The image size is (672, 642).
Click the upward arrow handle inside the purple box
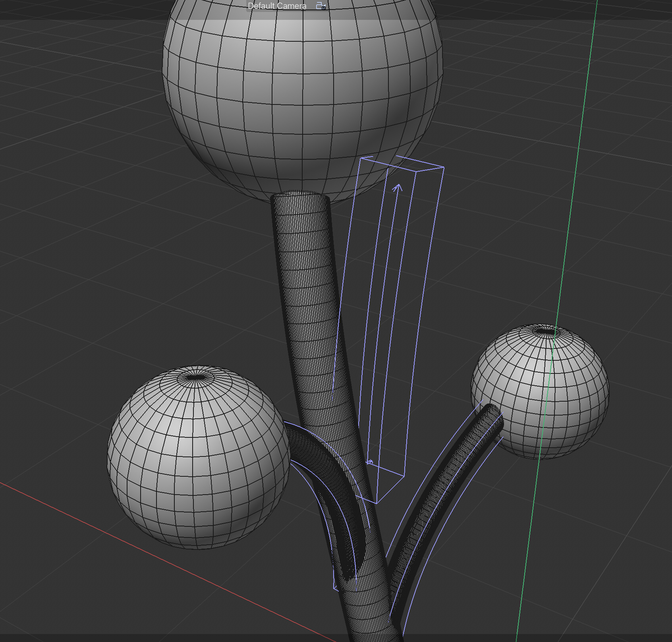[397, 188]
